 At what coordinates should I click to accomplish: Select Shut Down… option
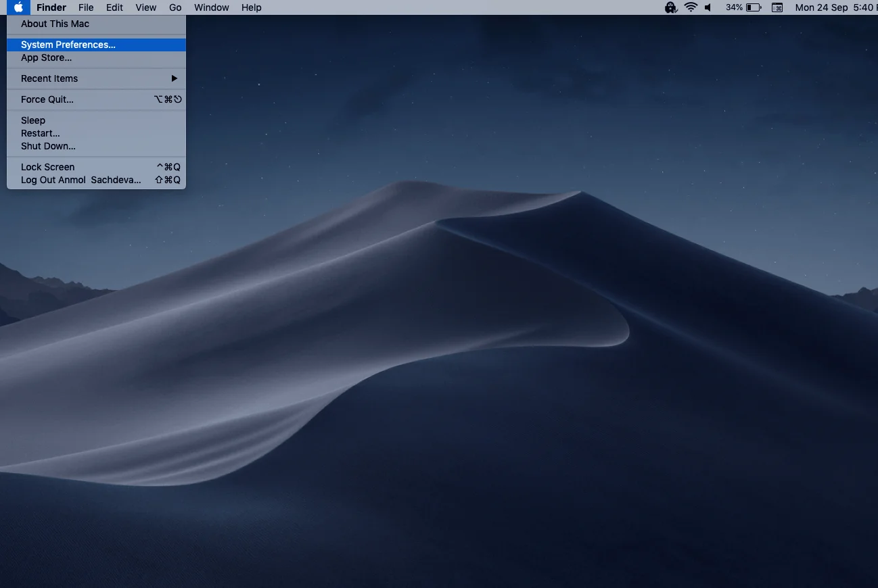[x=48, y=146]
